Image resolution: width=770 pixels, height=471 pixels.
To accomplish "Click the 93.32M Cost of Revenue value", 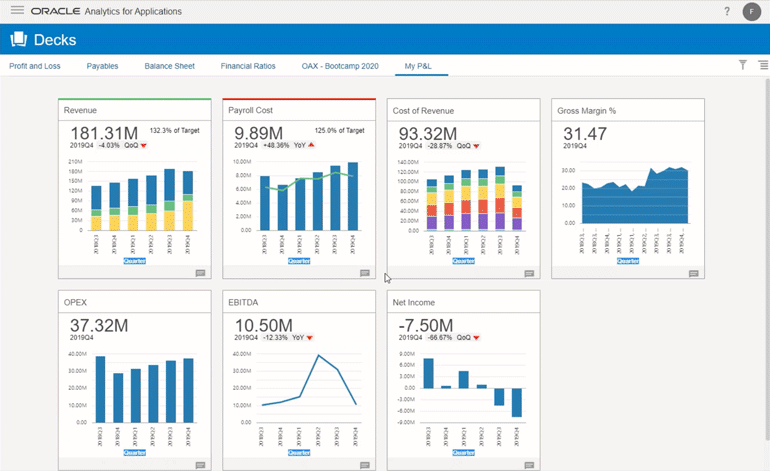I will [x=428, y=134].
